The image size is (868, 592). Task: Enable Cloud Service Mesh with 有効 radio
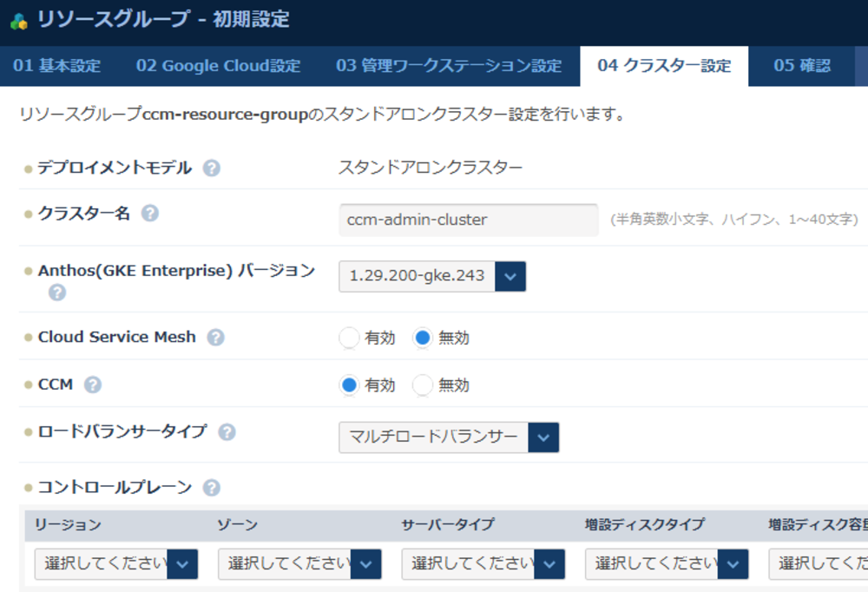click(349, 339)
